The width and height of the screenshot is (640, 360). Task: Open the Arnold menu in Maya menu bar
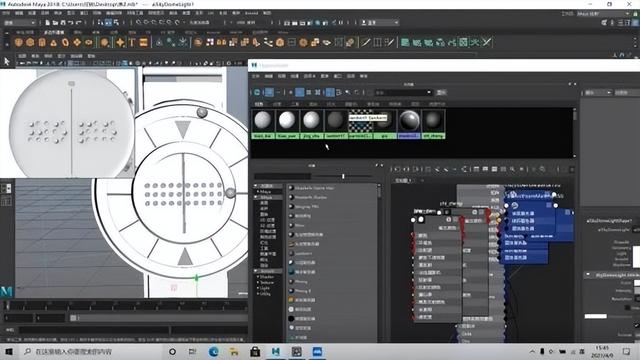(251, 13)
